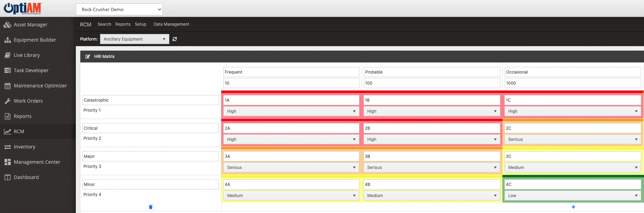Click the Live Library book icon
This screenshot has height=213, width=644.
(7, 55)
